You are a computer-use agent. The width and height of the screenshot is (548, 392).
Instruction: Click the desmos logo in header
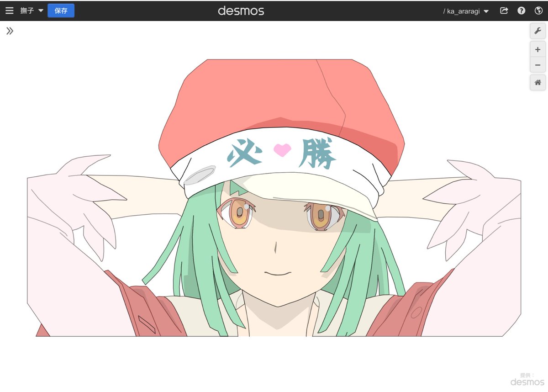point(241,11)
